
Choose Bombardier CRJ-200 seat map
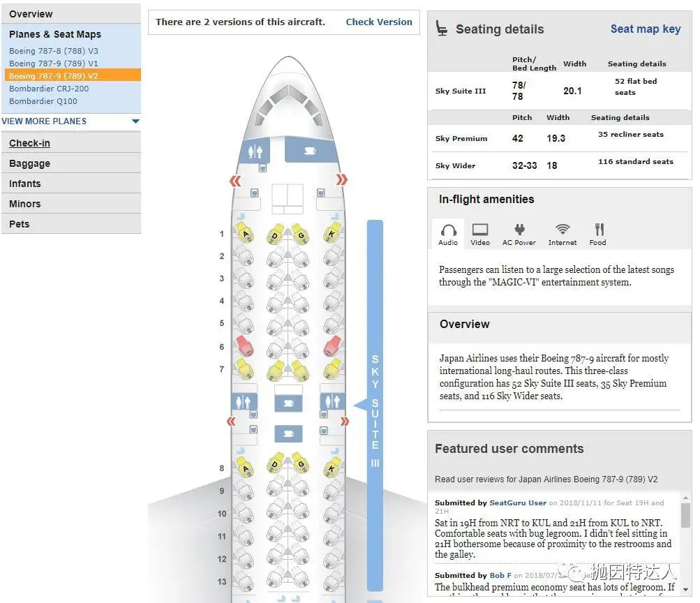[x=49, y=89]
